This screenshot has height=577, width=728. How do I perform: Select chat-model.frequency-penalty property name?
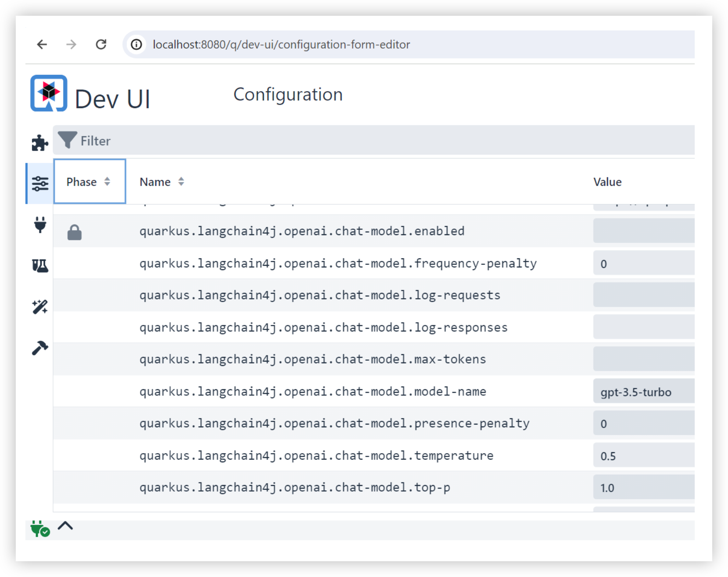pyautogui.click(x=338, y=264)
